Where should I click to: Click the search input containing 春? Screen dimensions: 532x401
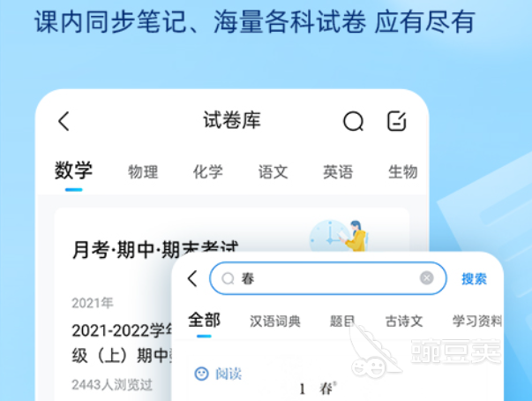coord(327,278)
